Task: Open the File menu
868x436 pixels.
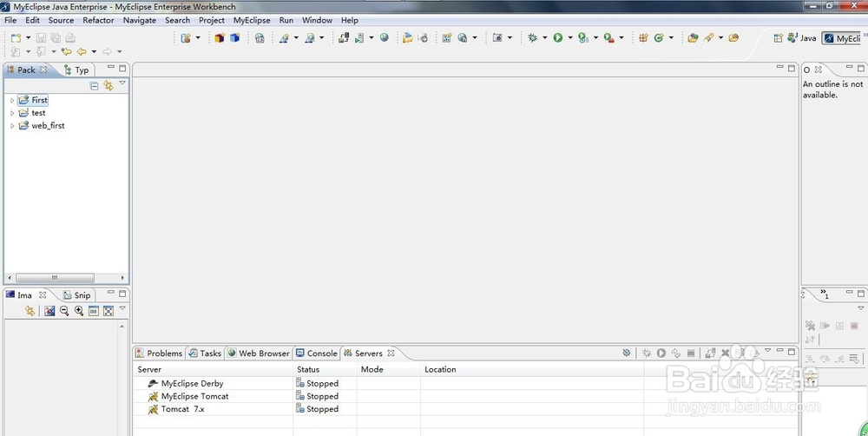Action: 10,20
